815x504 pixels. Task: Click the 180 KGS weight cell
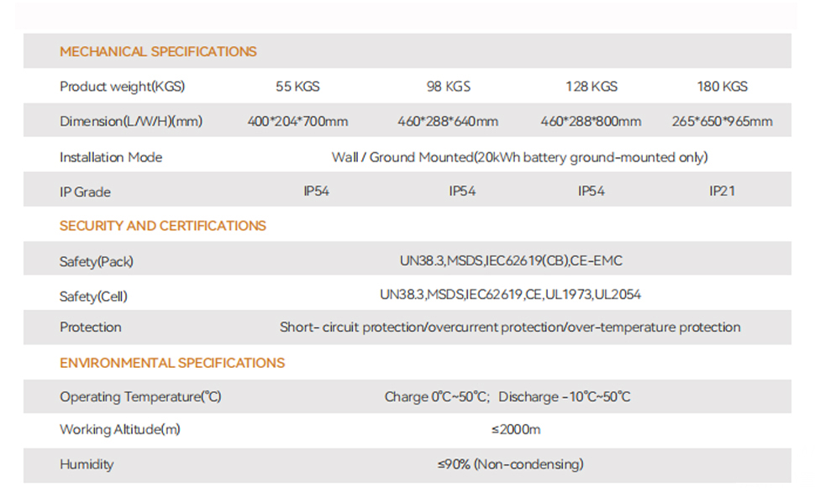[722, 87]
